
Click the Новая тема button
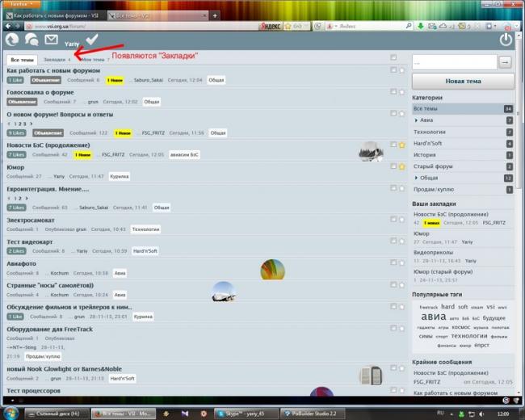[x=463, y=81]
